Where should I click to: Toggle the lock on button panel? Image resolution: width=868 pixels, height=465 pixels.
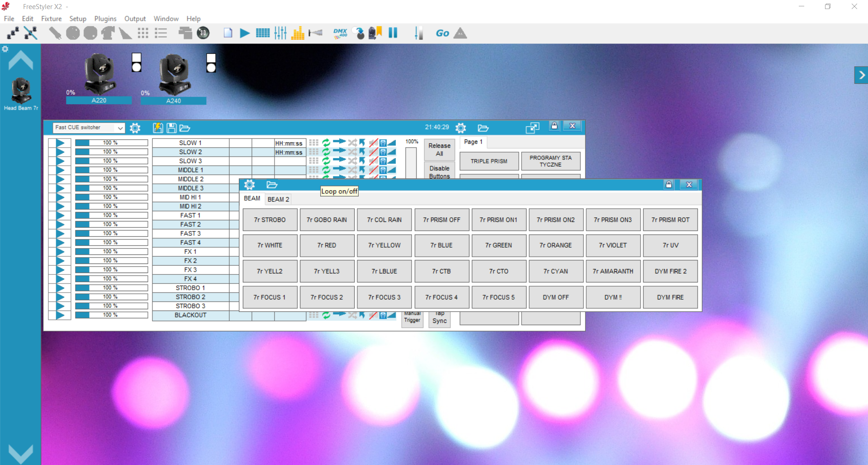(669, 185)
